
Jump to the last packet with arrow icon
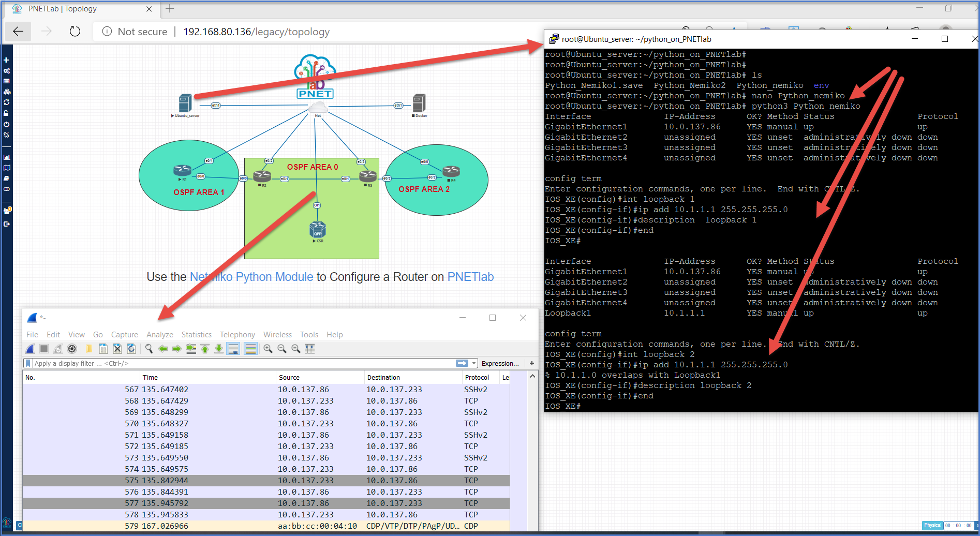(x=218, y=348)
